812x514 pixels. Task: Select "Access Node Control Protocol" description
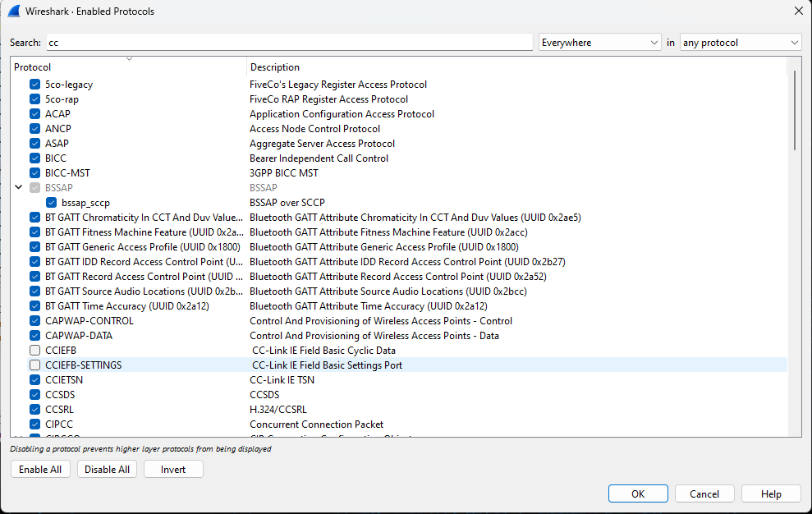[x=314, y=128]
